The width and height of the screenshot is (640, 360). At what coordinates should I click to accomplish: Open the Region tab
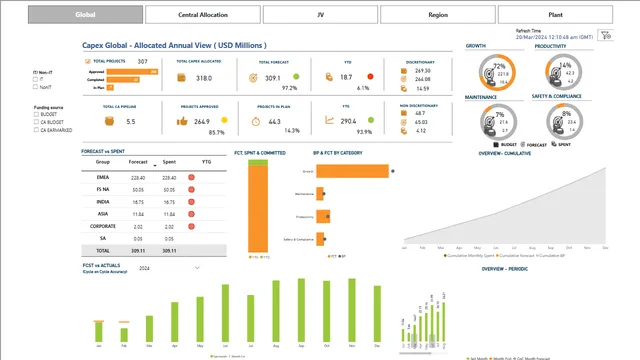coord(438,15)
